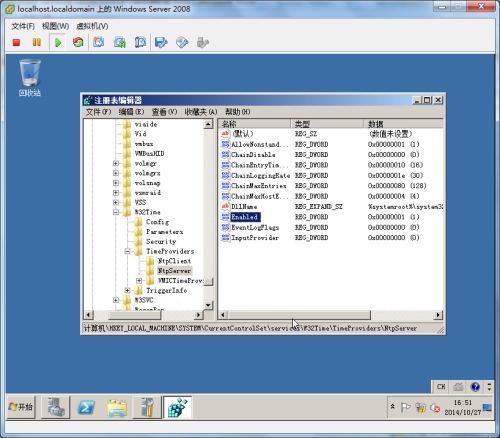This screenshot has width=500, height=438.
Task: Open the VMware 文件(F) menu
Action: pos(23,26)
